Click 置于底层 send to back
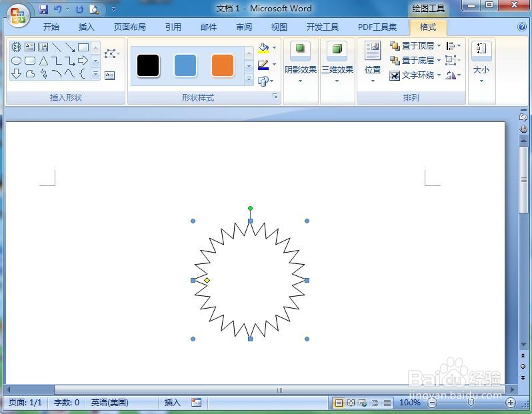This screenshot has width=532, height=414. click(412, 61)
